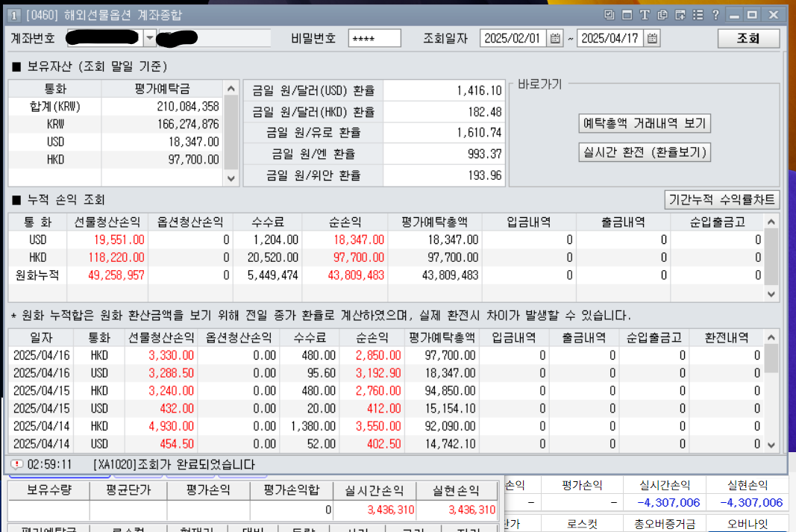The image size is (796, 532).
Task: Click the 순손익 column header in daily table
Action: 372,337
